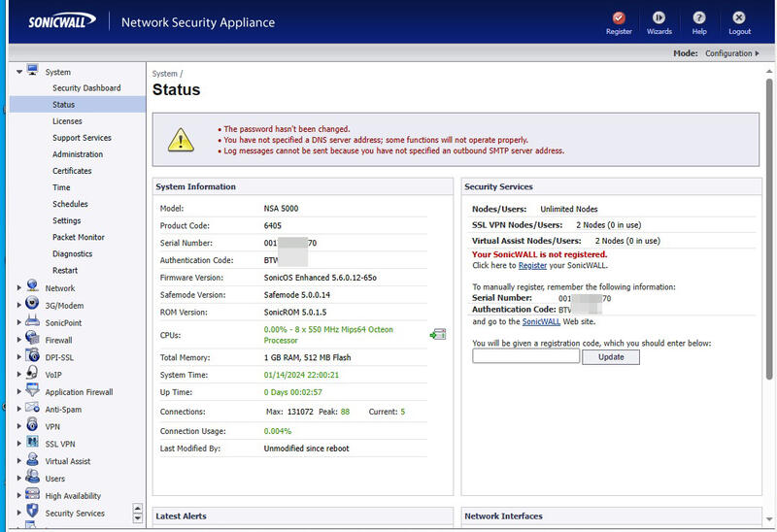Click the Firewall icon in the sidebar
This screenshot has height=532, width=777.
click(x=32, y=340)
